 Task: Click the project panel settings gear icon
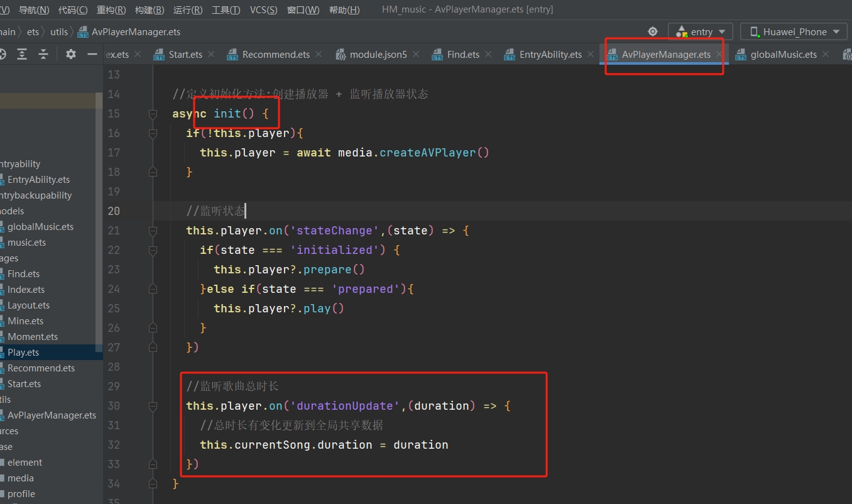(71, 54)
